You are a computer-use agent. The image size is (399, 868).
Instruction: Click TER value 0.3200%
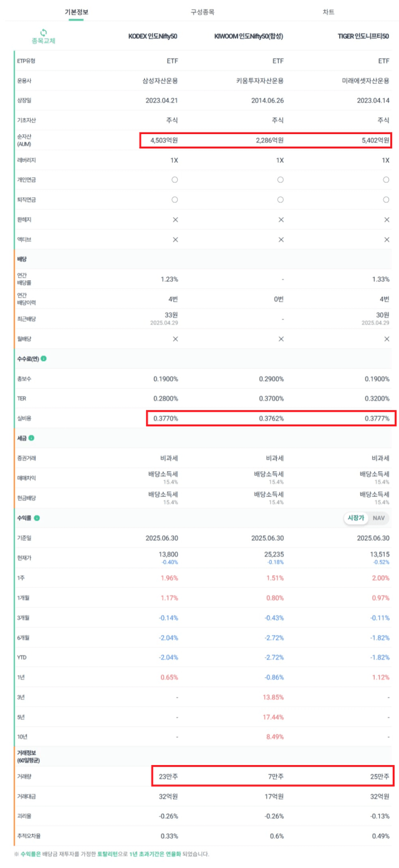(378, 399)
